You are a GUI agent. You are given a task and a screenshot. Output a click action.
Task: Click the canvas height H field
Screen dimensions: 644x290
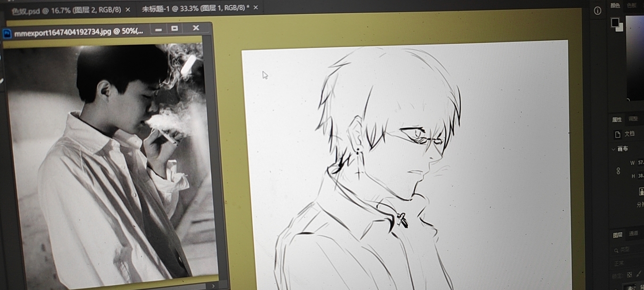[641, 176]
